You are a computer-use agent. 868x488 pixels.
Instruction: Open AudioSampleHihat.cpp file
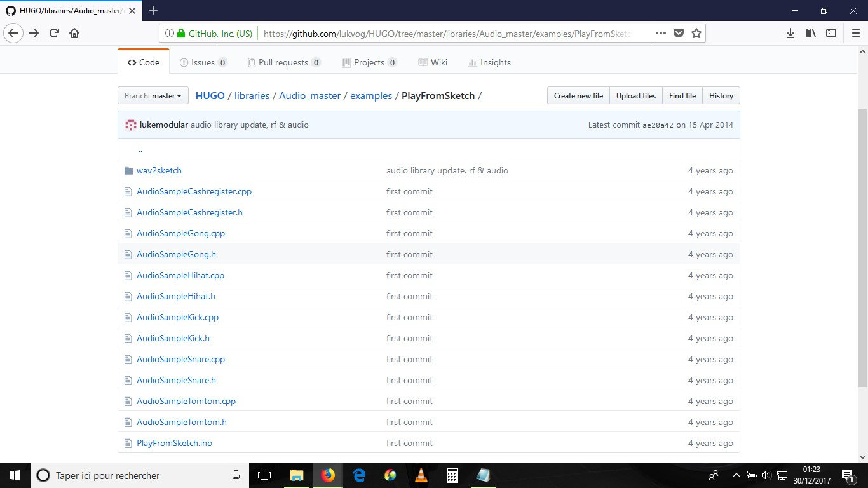[x=180, y=275]
